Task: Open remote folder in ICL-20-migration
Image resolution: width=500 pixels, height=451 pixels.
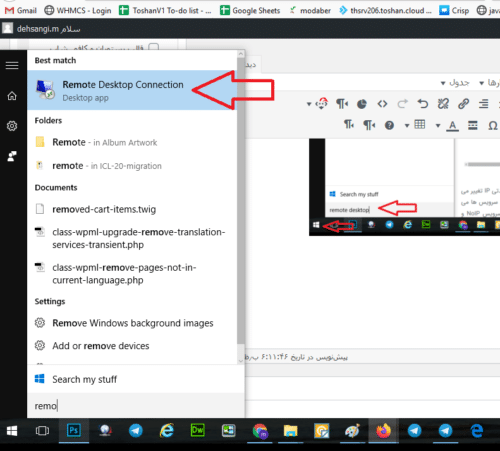Action: [132, 166]
